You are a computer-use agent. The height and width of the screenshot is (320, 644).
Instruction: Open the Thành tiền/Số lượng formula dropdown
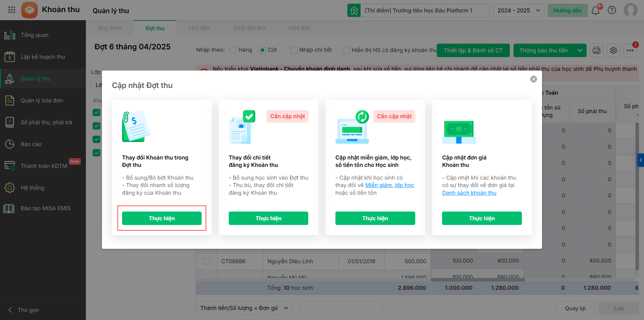point(244,308)
